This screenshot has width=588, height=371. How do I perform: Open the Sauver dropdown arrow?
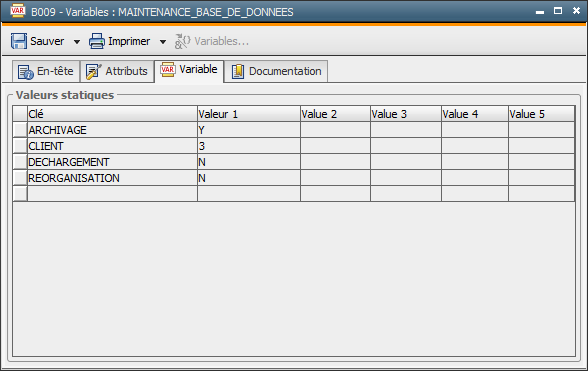point(76,42)
